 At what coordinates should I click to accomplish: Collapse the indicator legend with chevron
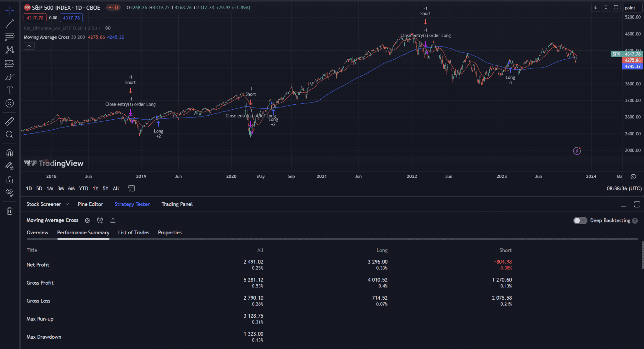pyautogui.click(x=29, y=46)
